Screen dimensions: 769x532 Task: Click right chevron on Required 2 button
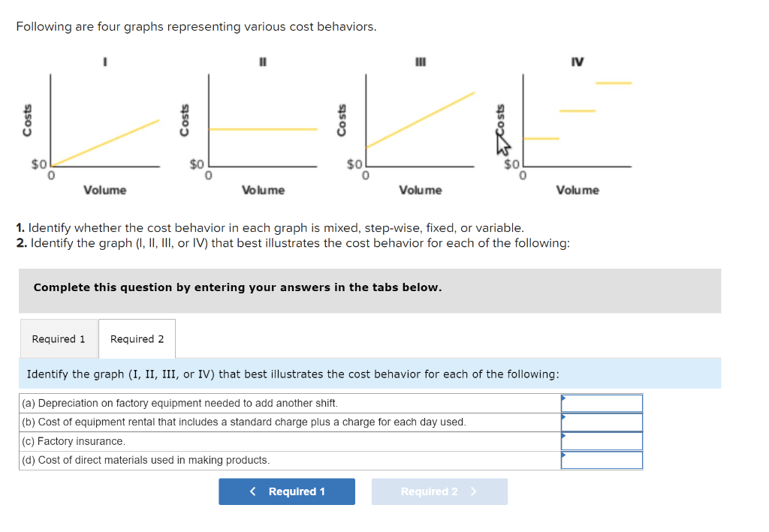click(473, 491)
